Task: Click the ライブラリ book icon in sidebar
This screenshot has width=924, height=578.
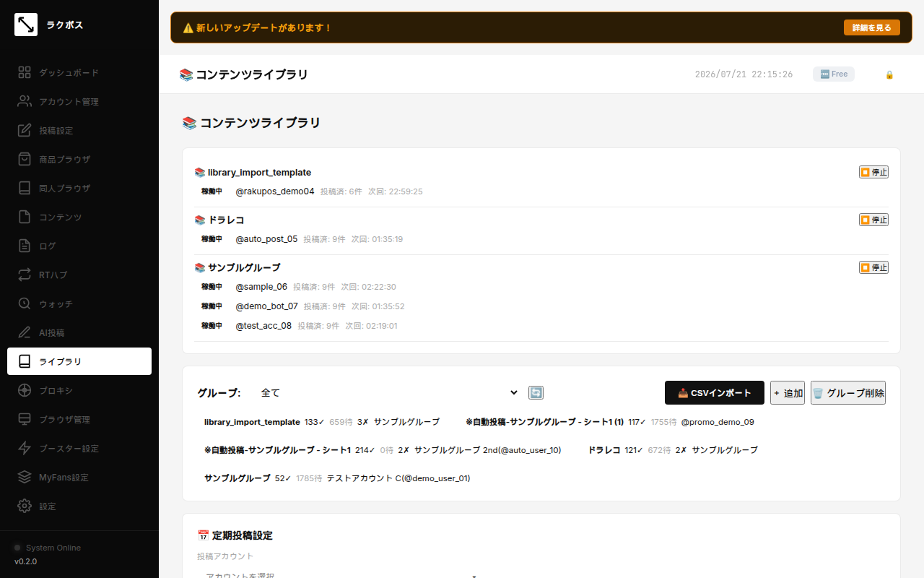Action: [x=25, y=361]
